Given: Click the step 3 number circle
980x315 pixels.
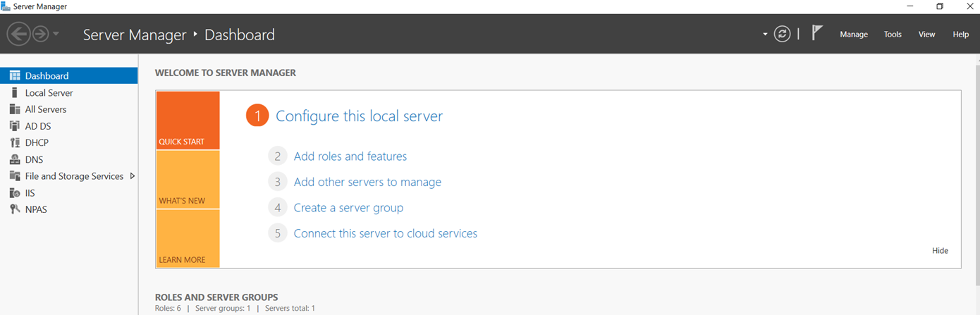Looking at the screenshot, I should pos(278,182).
